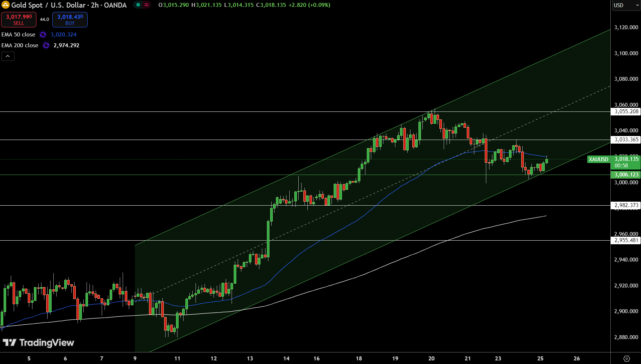Click the 2,880.000 price axis label

[x=626, y=337]
